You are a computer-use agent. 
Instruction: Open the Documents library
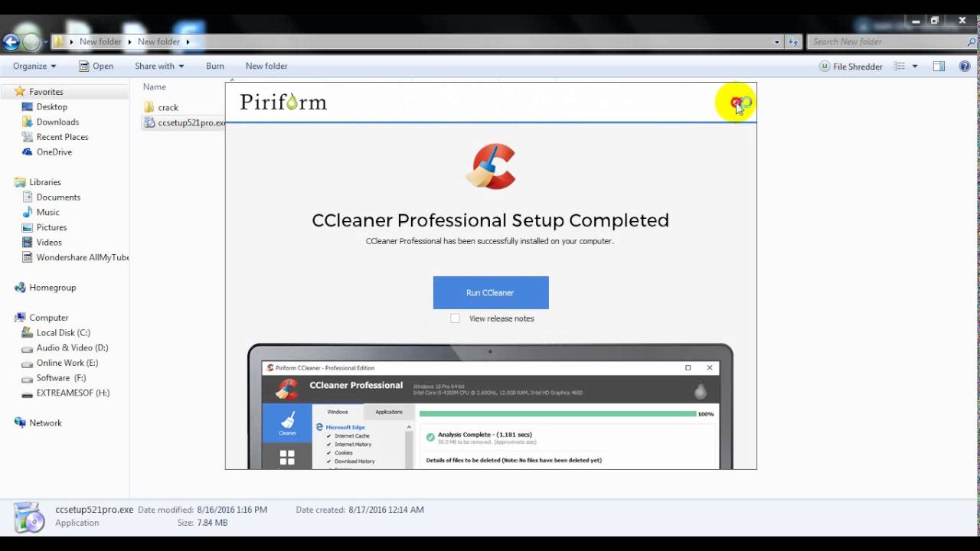point(58,197)
